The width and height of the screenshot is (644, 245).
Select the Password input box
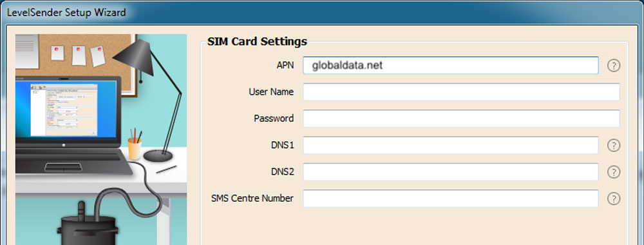pos(461,119)
